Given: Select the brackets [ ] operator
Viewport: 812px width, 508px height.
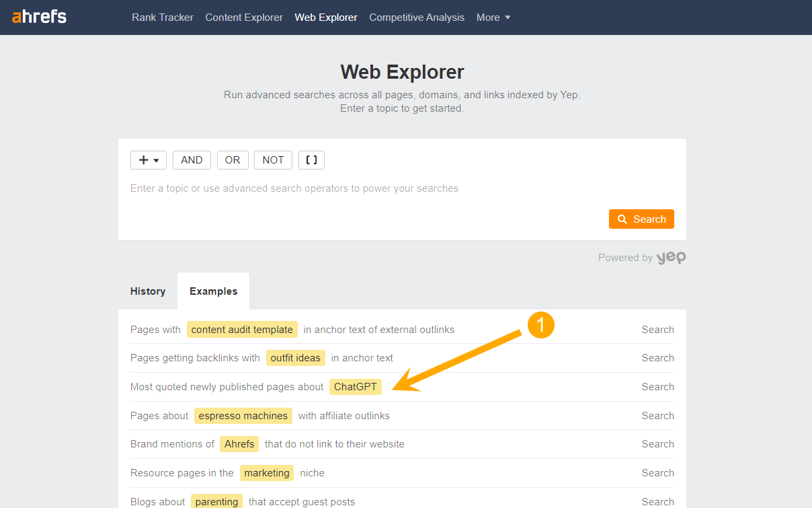Looking at the screenshot, I should point(311,160).
